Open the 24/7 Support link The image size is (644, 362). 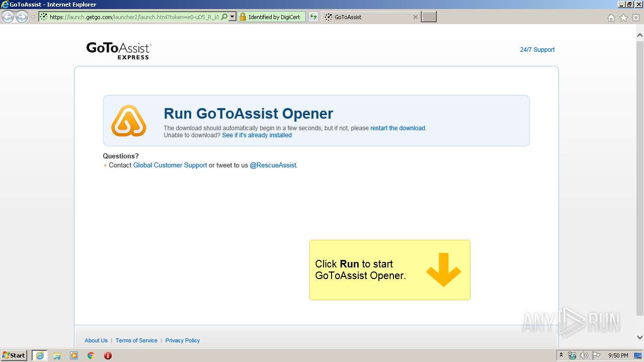tap(537, 50)
